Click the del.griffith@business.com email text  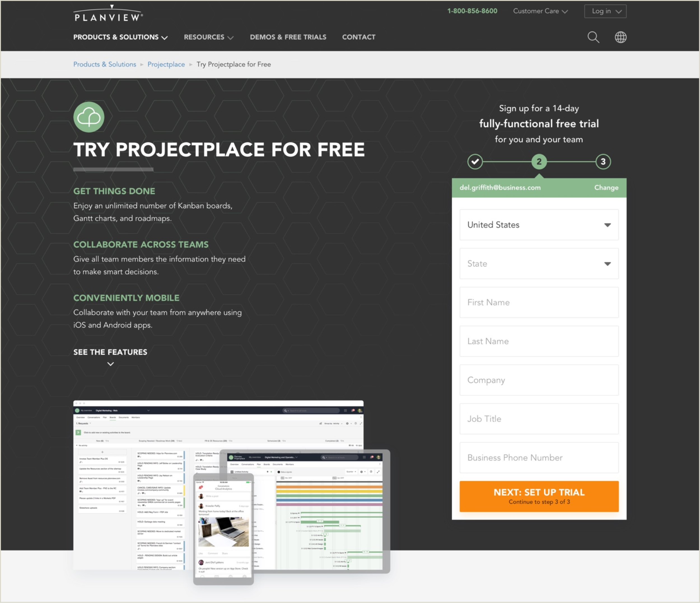[500, 188]
